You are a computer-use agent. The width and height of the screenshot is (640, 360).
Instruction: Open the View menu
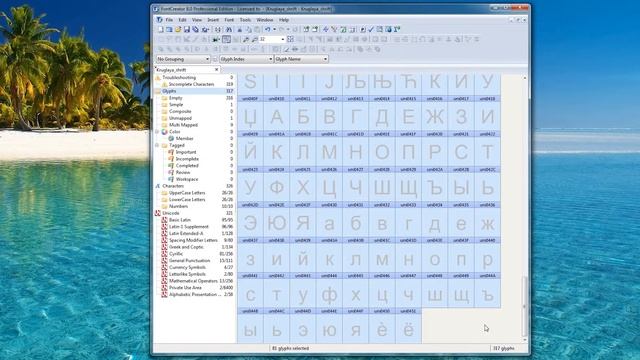click(x=197, y=20)
